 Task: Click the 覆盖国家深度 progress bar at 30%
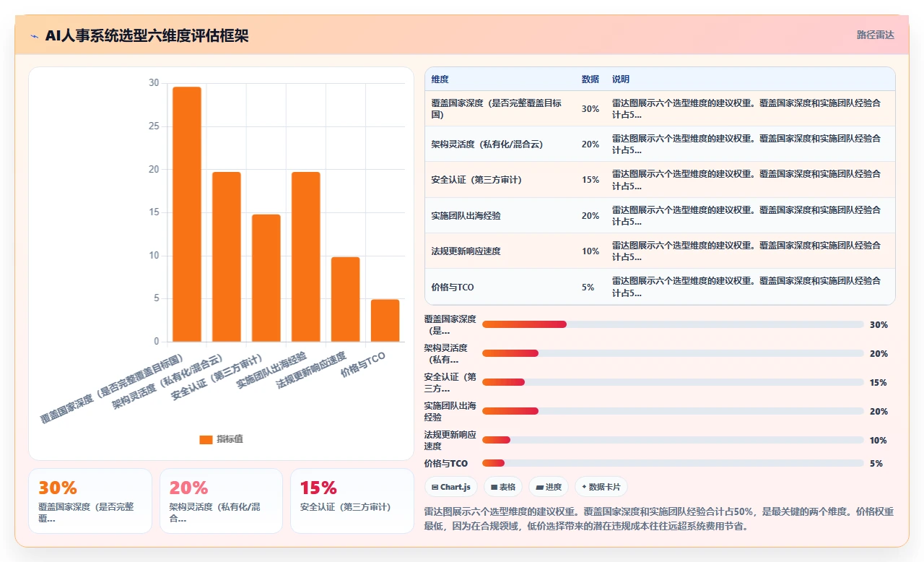673,324
